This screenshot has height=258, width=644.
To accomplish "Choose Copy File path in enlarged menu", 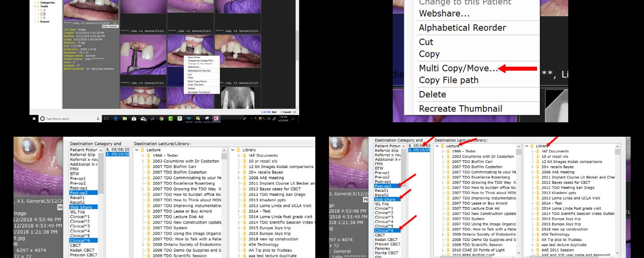I will [448, 80].
